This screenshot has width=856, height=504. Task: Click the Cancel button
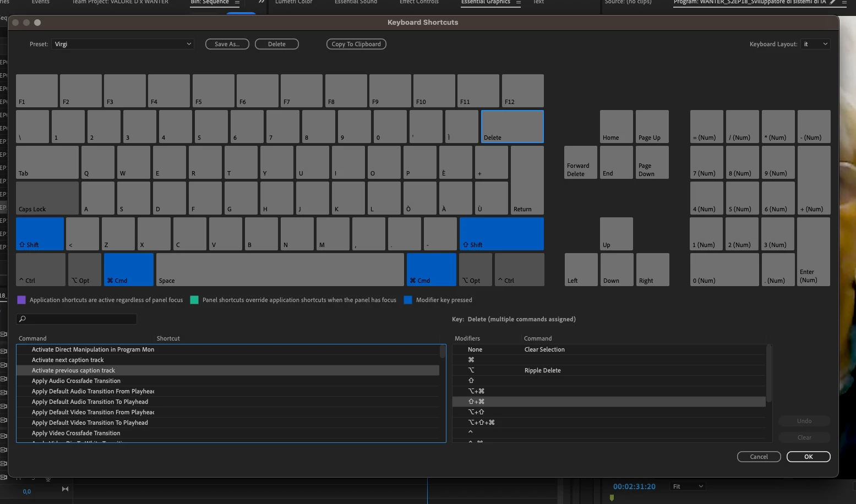click(759, 457)
